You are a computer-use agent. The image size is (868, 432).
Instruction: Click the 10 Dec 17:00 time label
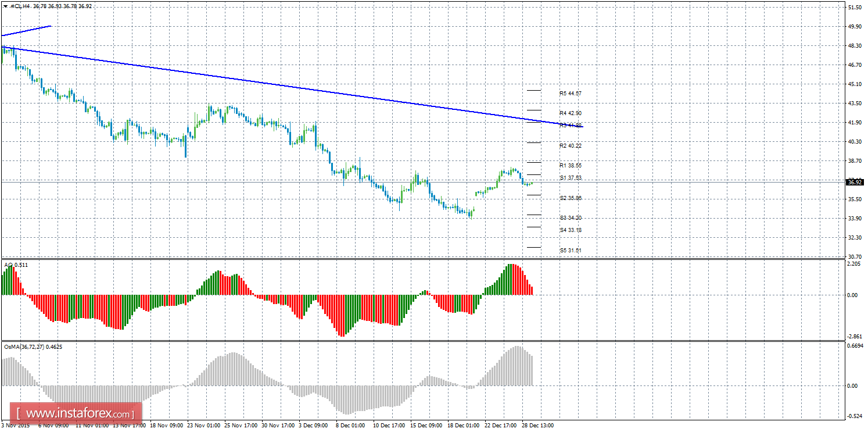pos(389,426)
